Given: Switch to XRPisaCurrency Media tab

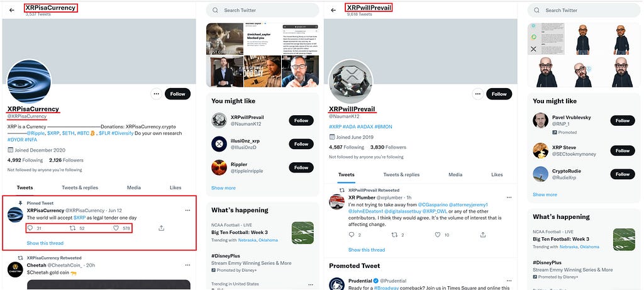Looking at the screenshot, I should (x=134, y=187).
